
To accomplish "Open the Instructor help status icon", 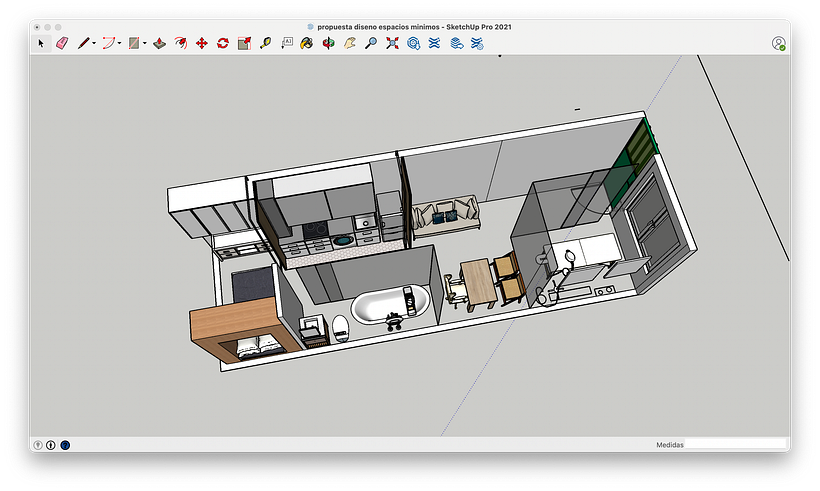I will [x=65, y=445].
